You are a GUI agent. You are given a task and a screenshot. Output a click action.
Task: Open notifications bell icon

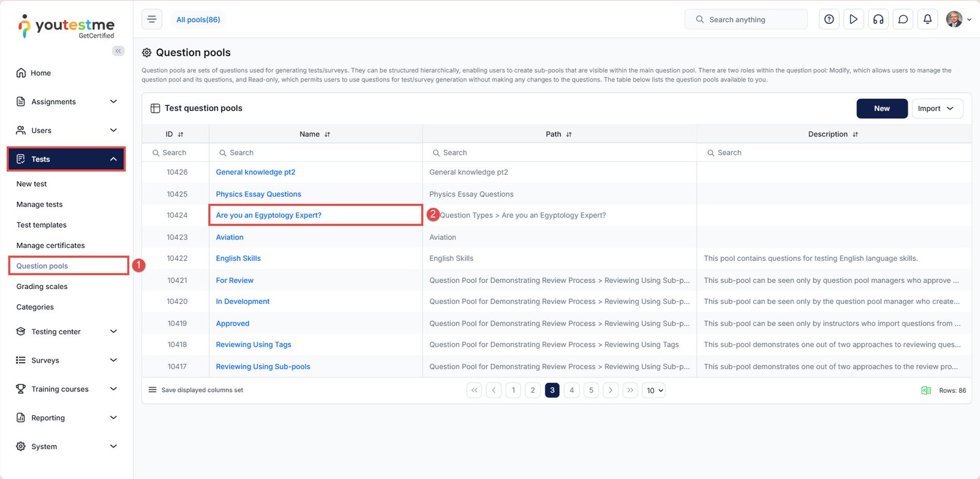[x=927, y=20]
